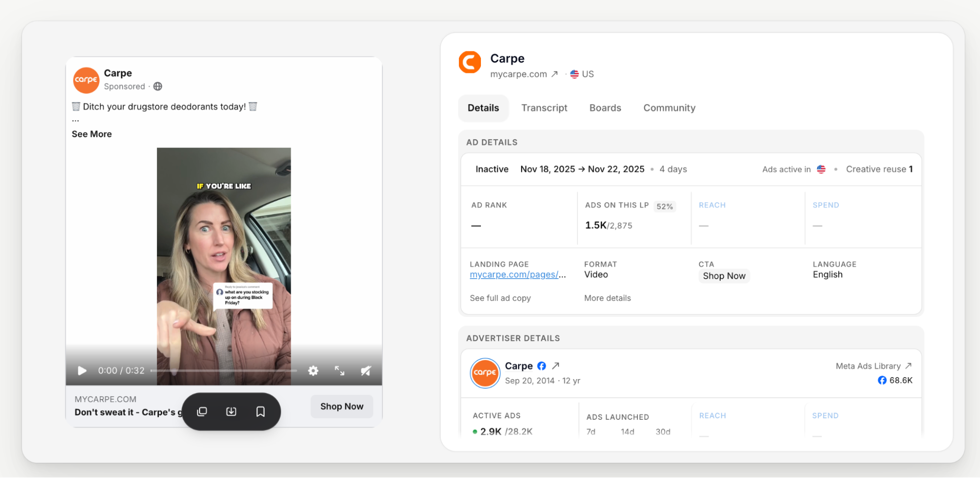
Task: Click the 68.6K Facebook followers count
Action: [x=895, y=380]
